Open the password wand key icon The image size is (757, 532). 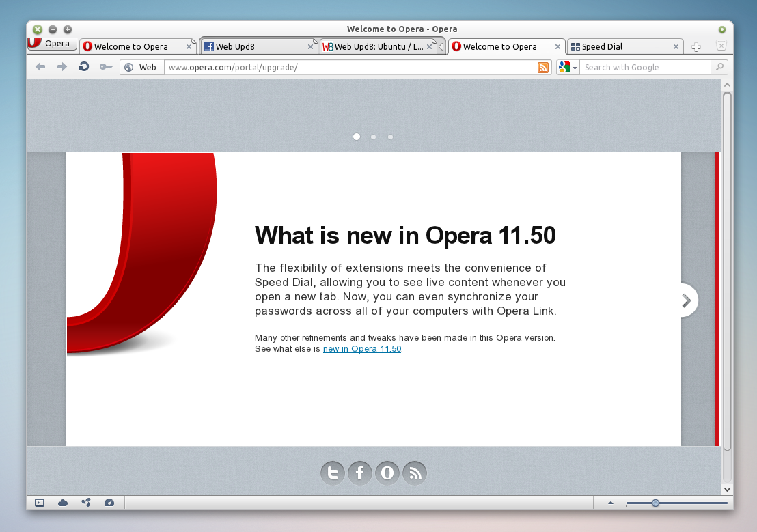tap(106, 67)
